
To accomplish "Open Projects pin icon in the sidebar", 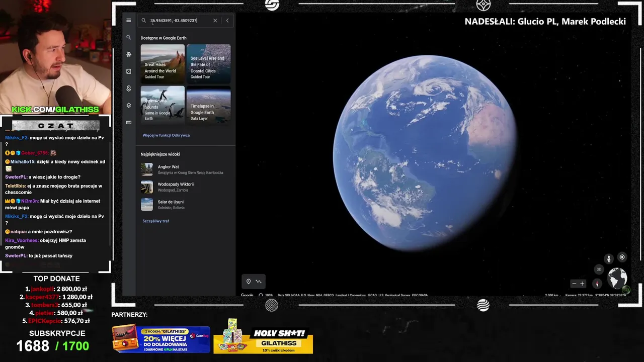I will (129, 88).
